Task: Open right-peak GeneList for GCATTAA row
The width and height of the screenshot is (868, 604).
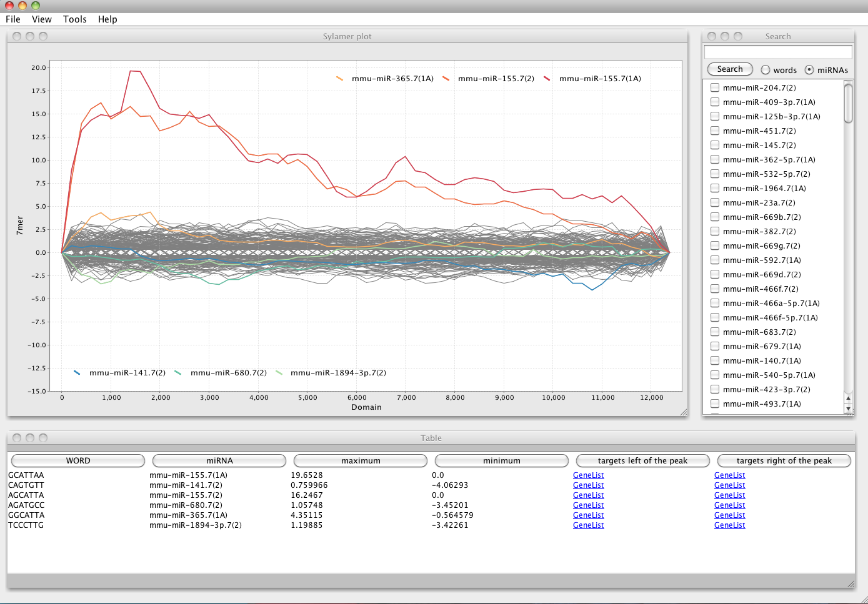Action: (x=730, y=475)
